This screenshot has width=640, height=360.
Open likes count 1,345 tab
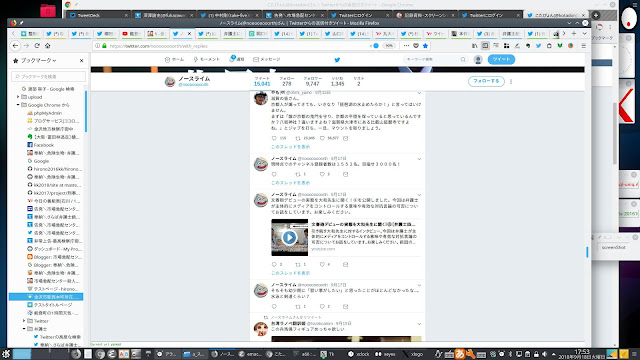point(338,81)
